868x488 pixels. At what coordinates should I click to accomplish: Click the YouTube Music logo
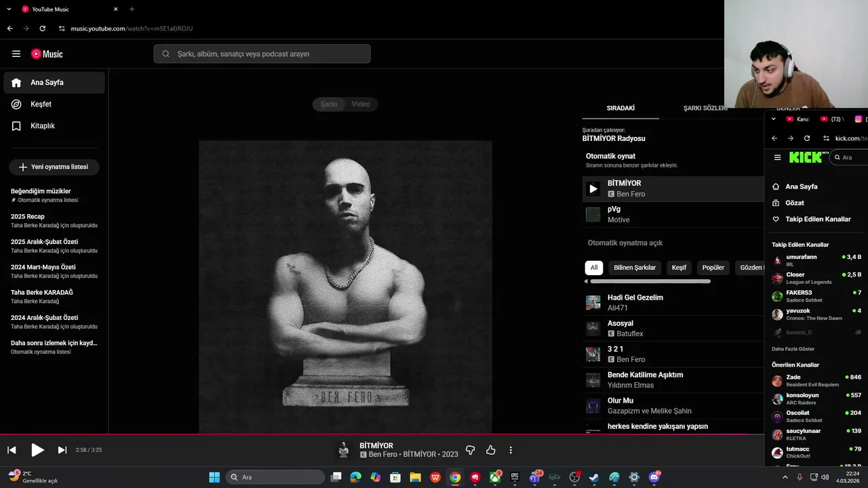(47, 54)
